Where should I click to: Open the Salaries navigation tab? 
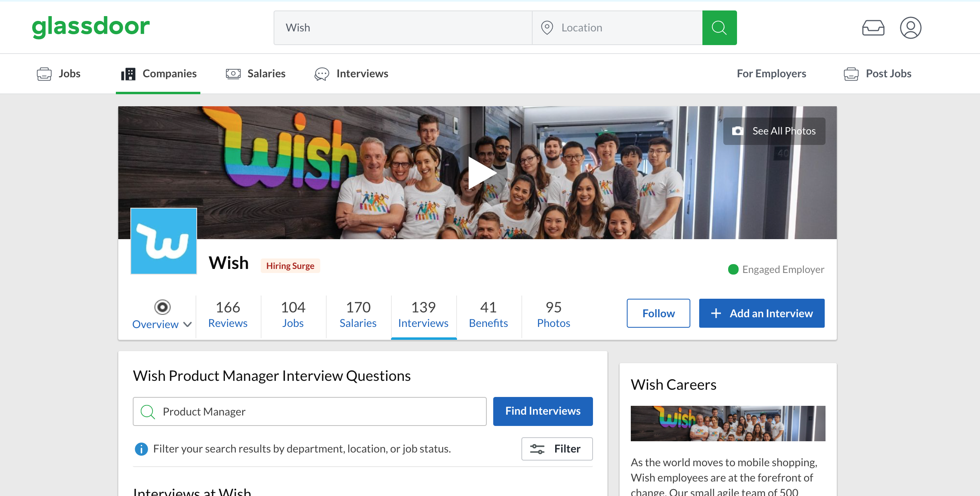tap(255, 74)
